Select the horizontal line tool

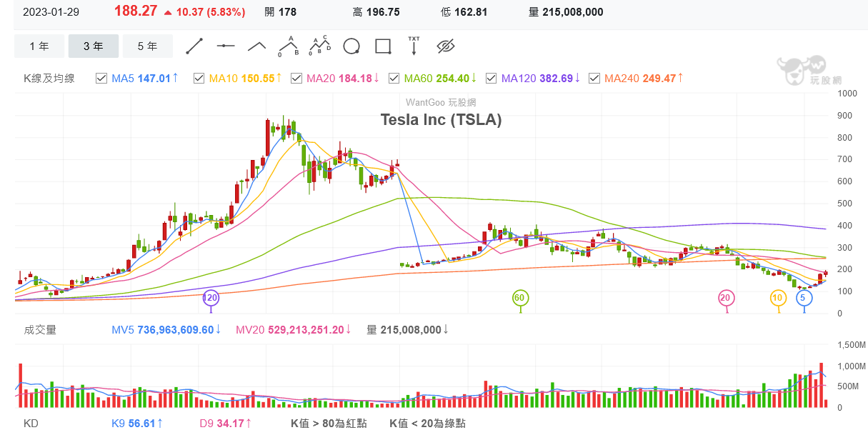(x=226, y=46)
